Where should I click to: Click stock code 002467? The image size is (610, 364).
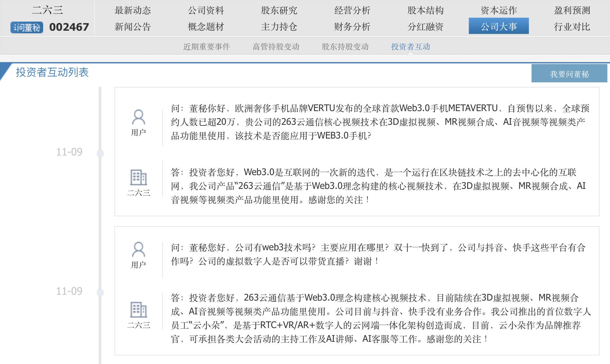[x=69, y=27]
